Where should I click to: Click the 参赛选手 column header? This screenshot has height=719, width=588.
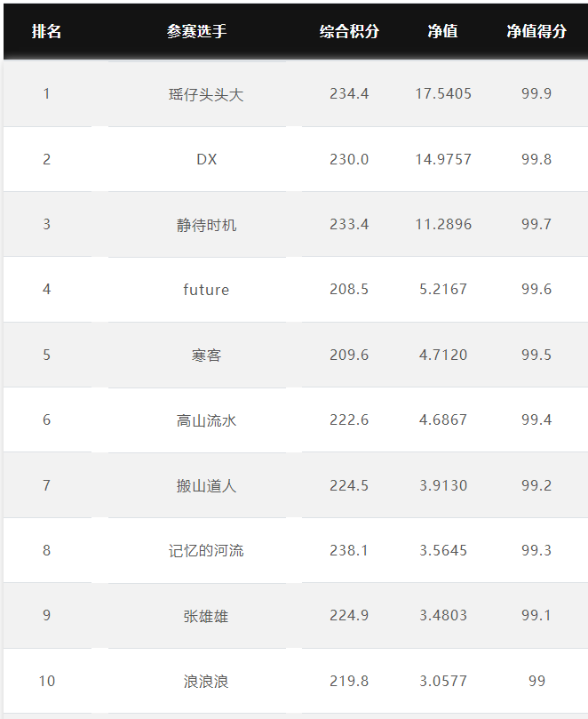pos(196,31)
